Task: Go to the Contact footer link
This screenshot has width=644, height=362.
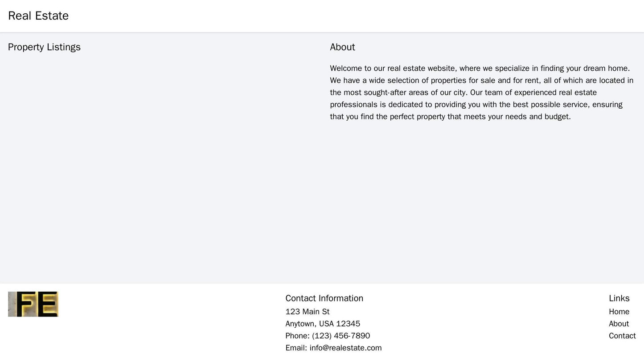Action: 622,336
